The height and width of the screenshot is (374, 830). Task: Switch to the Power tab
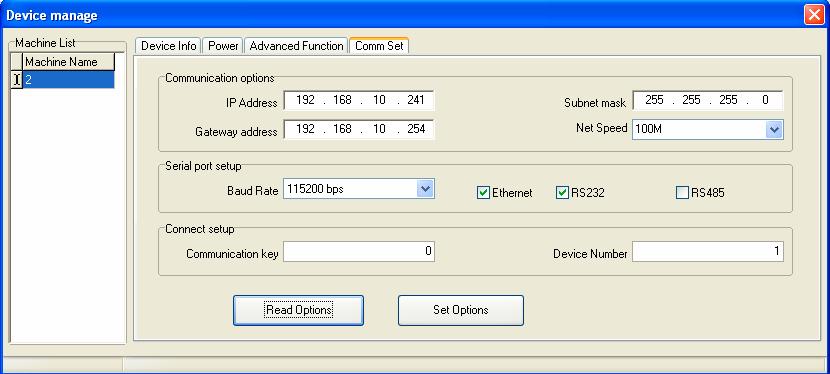(223, 46)
